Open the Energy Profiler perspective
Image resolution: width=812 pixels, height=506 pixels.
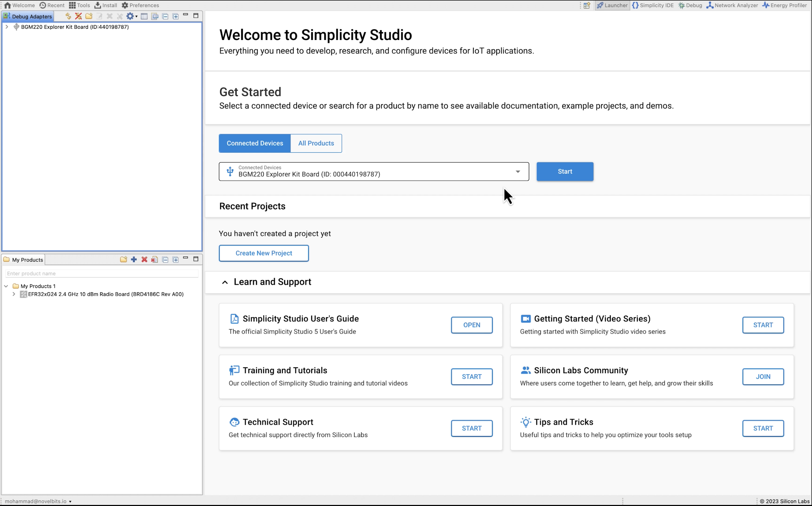785,5
